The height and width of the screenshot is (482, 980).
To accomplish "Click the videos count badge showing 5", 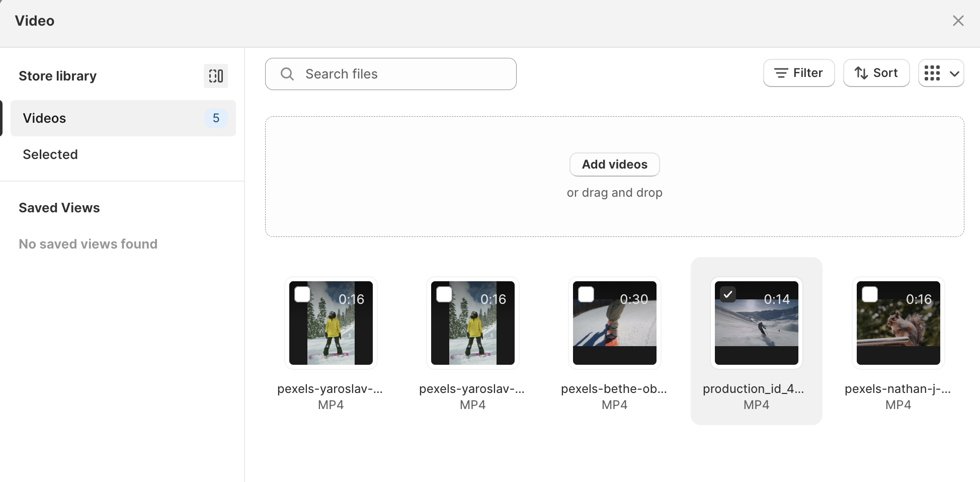I will coord(216,118).
